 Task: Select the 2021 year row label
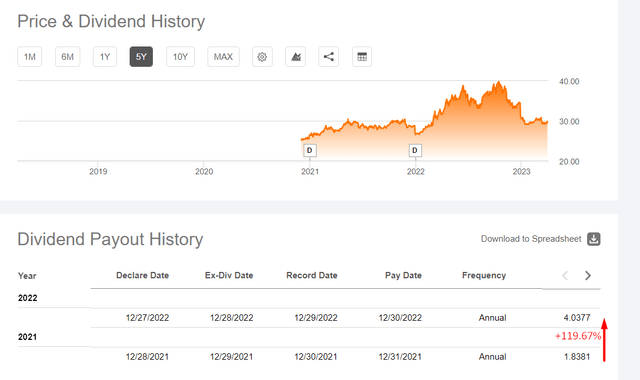(x=27, y=337)
